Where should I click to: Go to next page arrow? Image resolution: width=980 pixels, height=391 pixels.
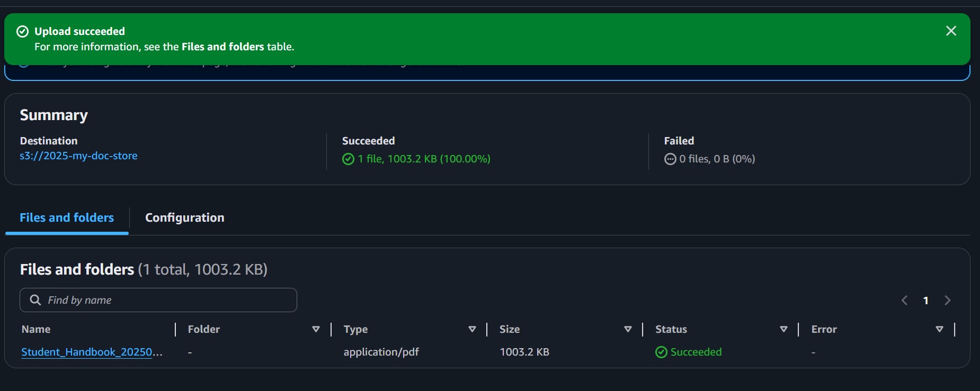(948, 301)
